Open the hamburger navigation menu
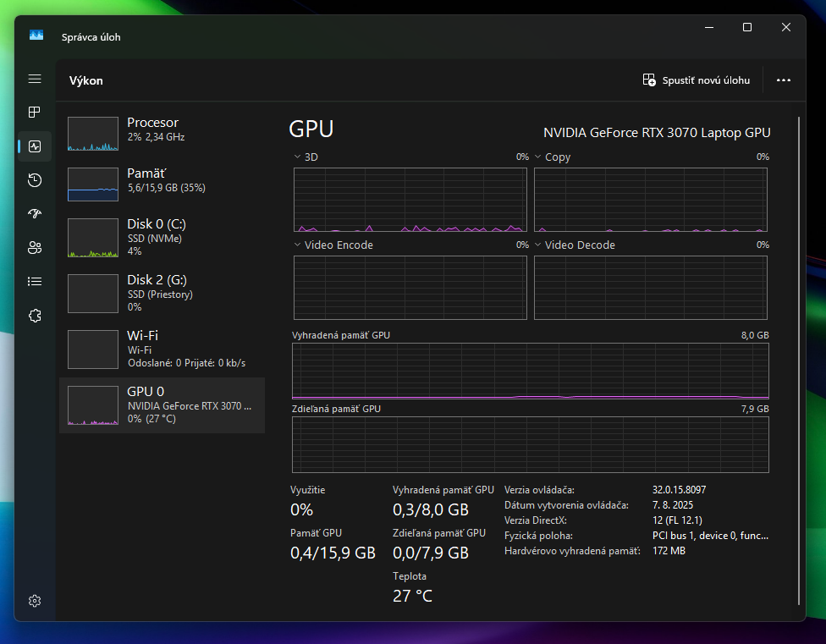 click(35, 79)
